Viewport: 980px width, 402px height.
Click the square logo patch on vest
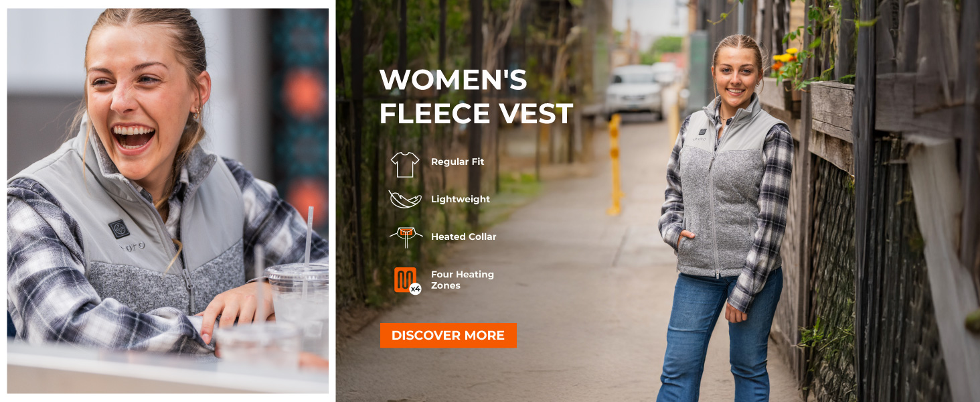(119, 228)
